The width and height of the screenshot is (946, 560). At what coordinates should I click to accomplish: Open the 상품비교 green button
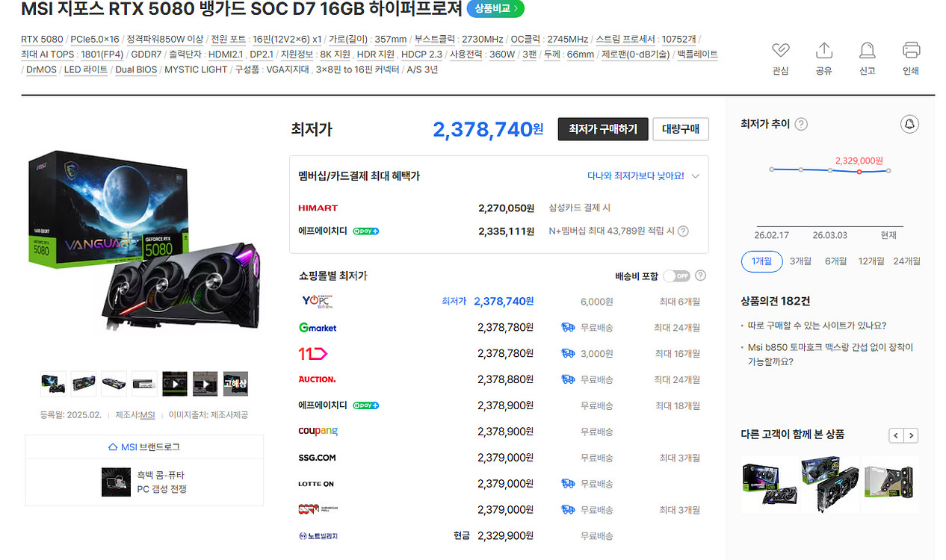[x=495, y=9]
